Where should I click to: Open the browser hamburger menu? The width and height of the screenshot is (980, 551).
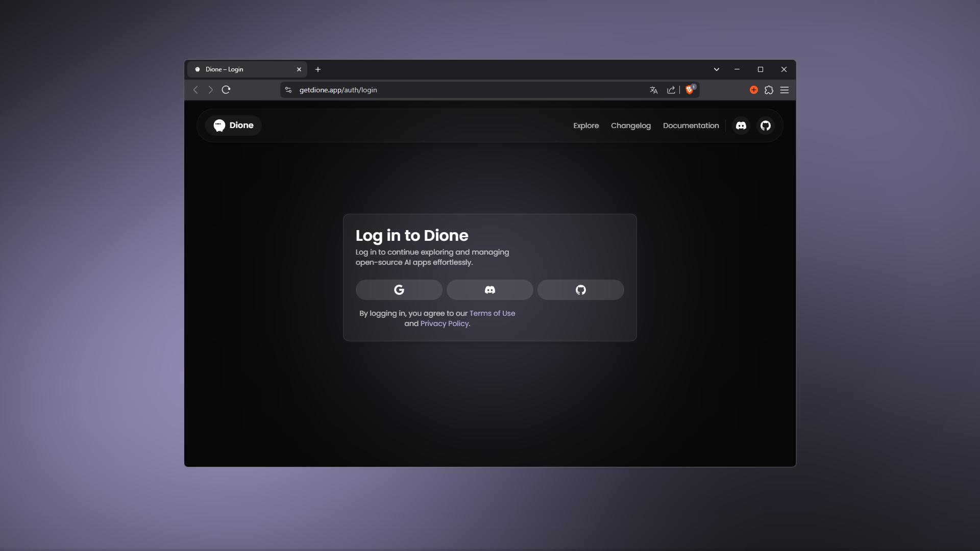click(785, 90)
